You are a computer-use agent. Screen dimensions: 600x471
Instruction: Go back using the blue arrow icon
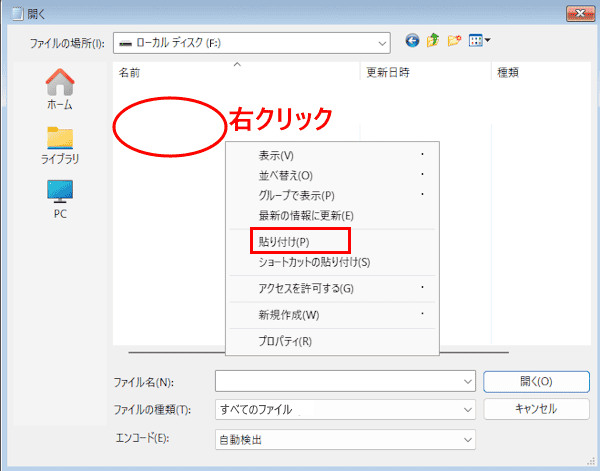pyautogui.click(x=412, y=41)
